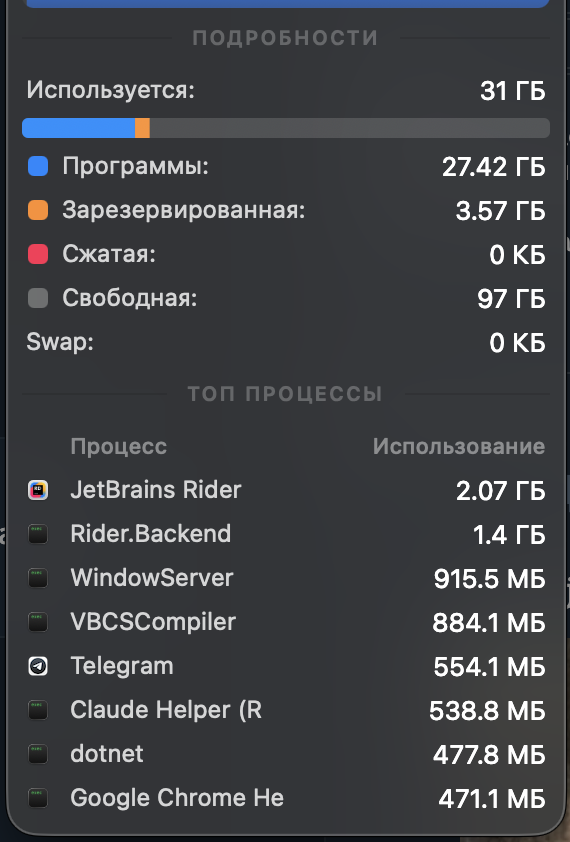Click the red Сжатая color swatch
Viewport: 570px width, 842px height.
click(38, 254)
